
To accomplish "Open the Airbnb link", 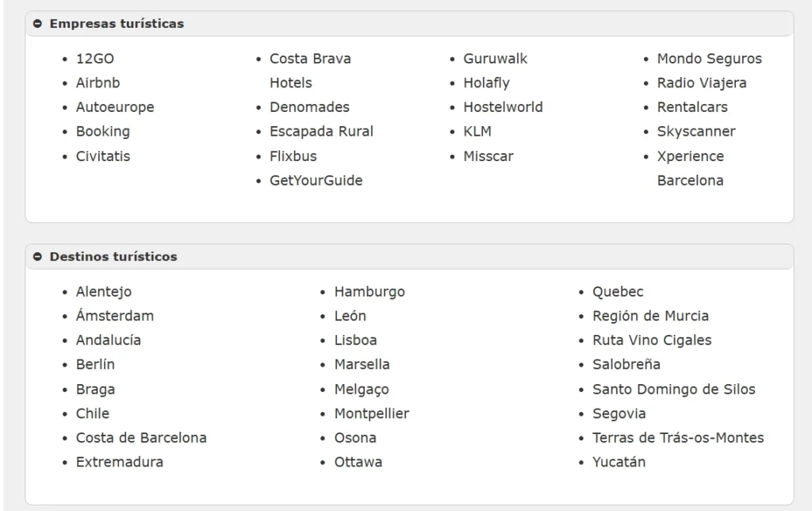I will pyautogui.click(x=98, y=83).
